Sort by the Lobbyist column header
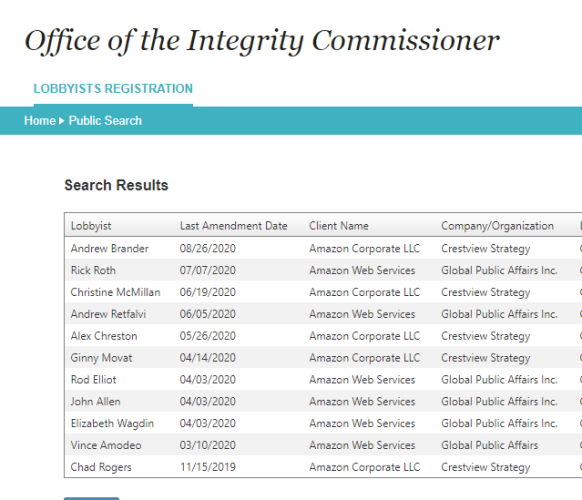This screenshot has height=500, width=582. [91, 226]
